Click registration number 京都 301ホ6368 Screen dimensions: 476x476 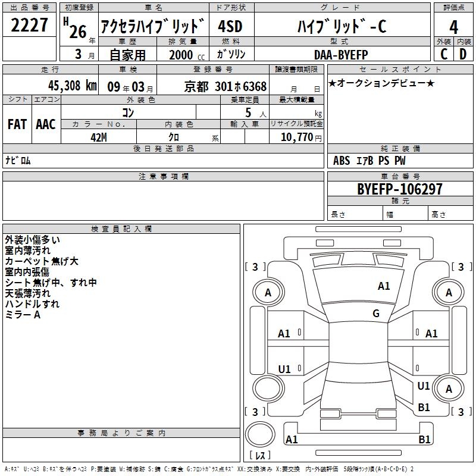tap(226, 86)
